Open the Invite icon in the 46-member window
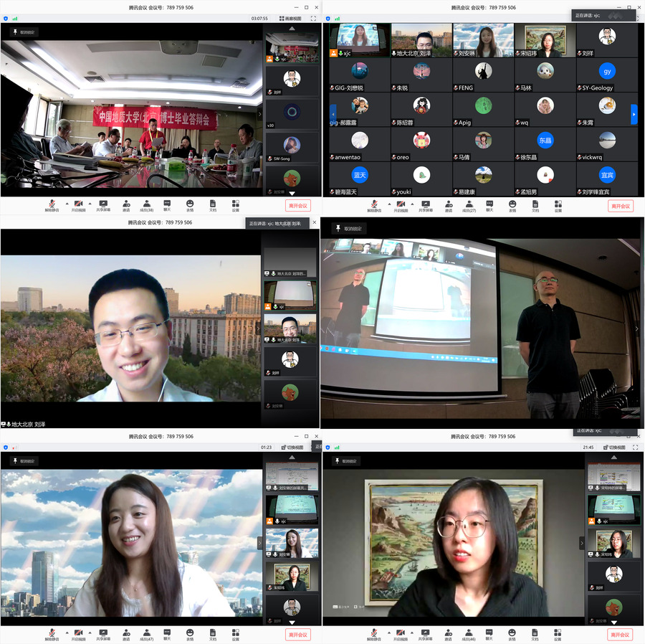This screenshot has width=645, height=644. 449,633
